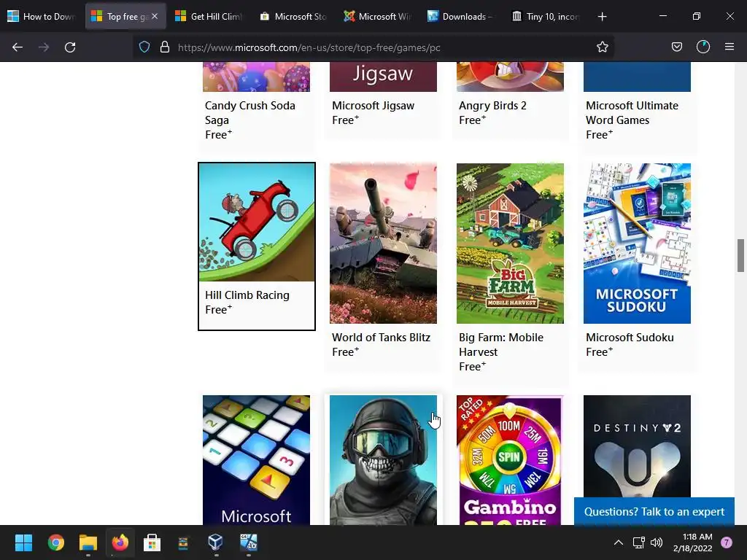Viewport: 747px width, 560px height.
Task: Switch to the Tiny 10 tab
Action: (x=544, y=16)
